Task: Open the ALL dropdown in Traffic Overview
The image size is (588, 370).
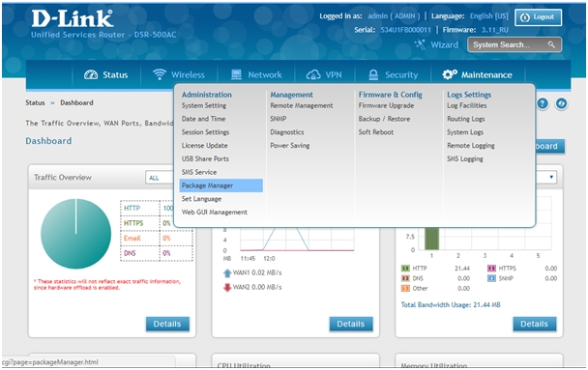Action: point(160,178)
